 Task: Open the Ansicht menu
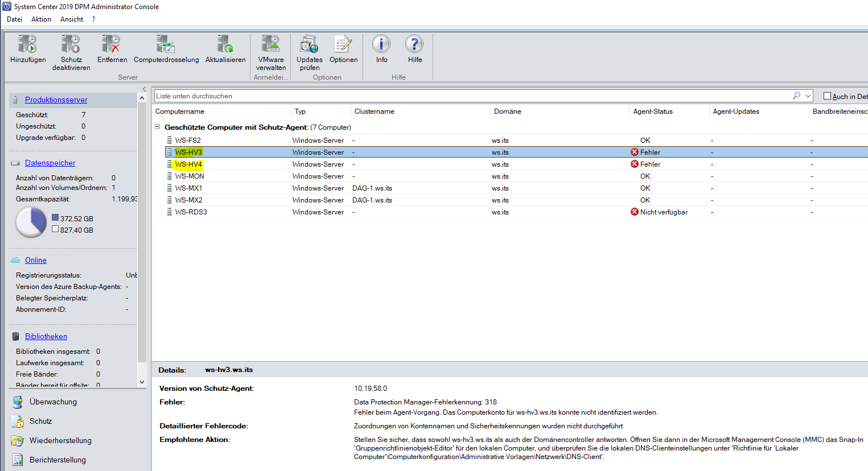coord(72,19)
